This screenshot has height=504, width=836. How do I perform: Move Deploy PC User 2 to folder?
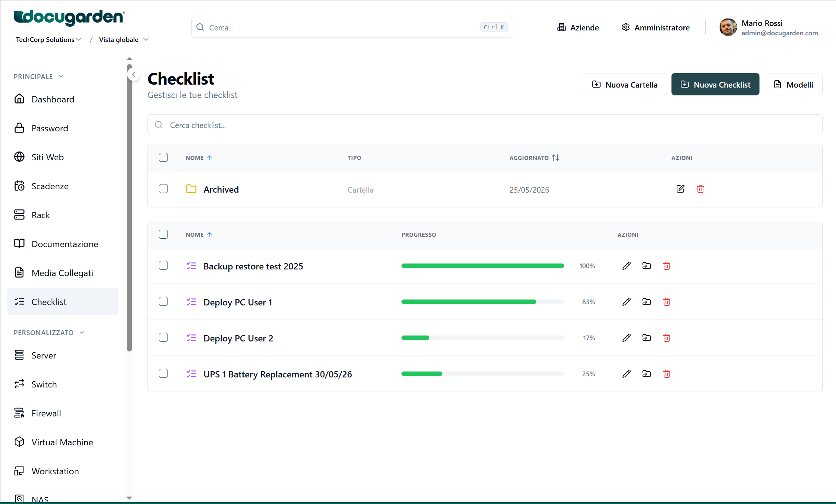coord(647,338)
